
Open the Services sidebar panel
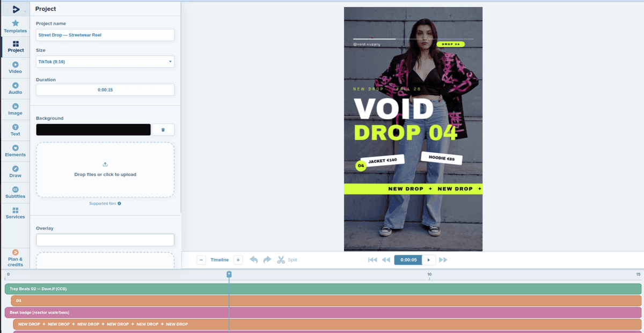pos(15,213)
